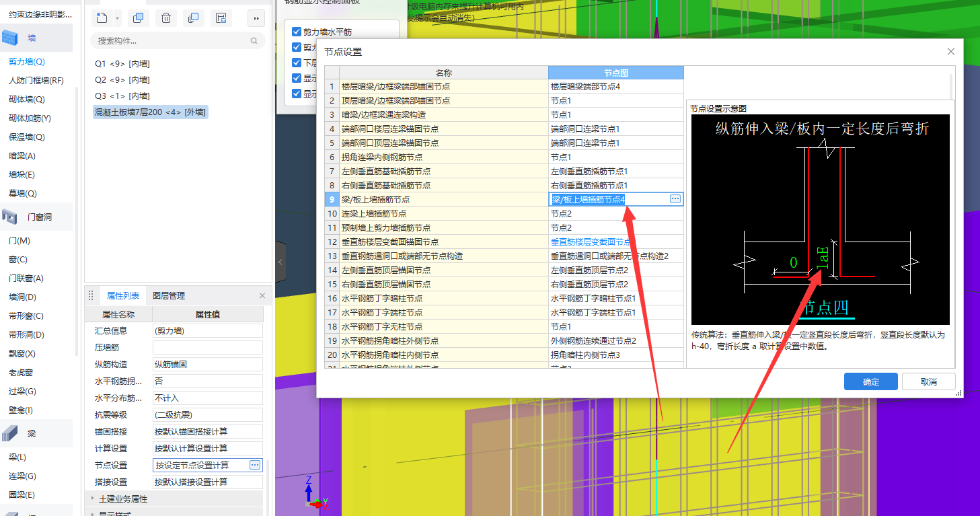The width and height of the screenshot is (980, 516).
Task: Click the XYZ axis indicator in viewport
Action: tap(315, 492)
